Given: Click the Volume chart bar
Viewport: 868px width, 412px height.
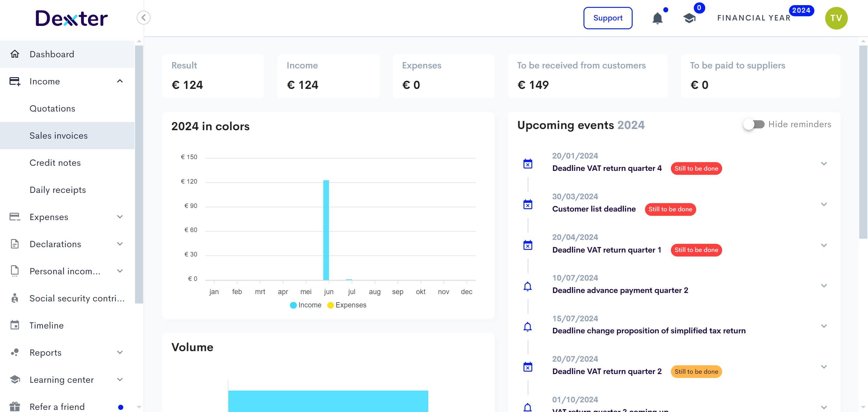Looking at the screenshot, I should click(x=328, y=401).
